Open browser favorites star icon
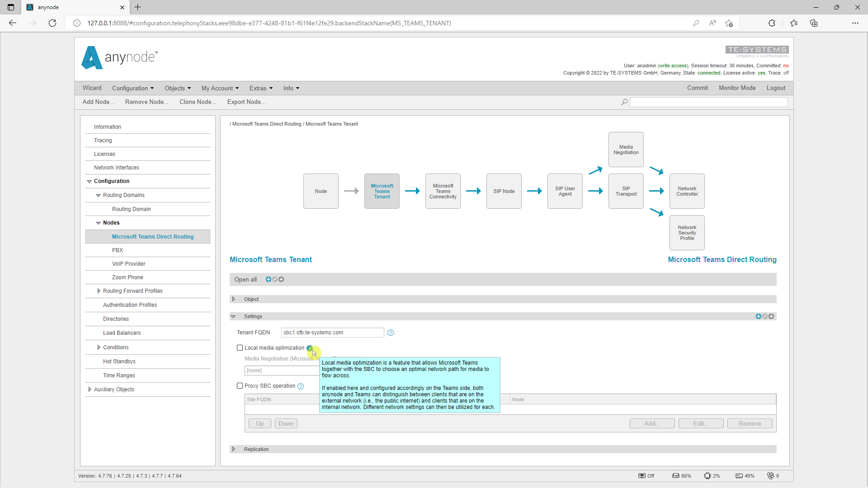 pyautogui.click(x=794, y=23)
